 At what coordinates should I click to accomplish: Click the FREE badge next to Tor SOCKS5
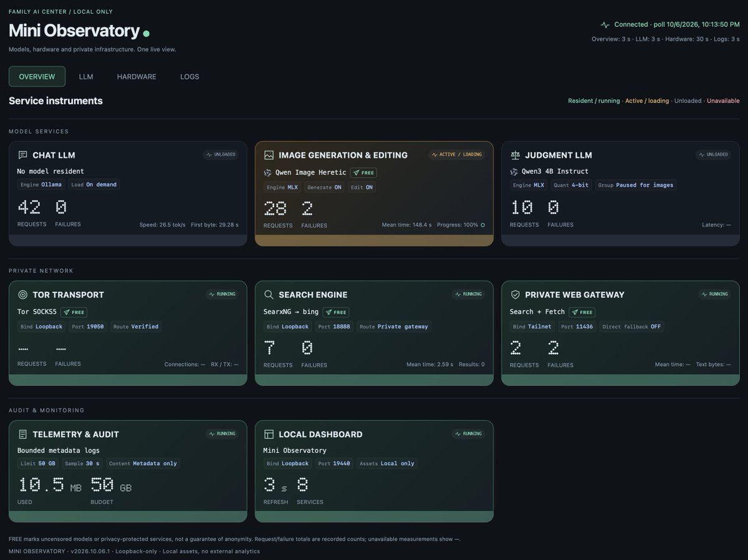pos(74,312)
